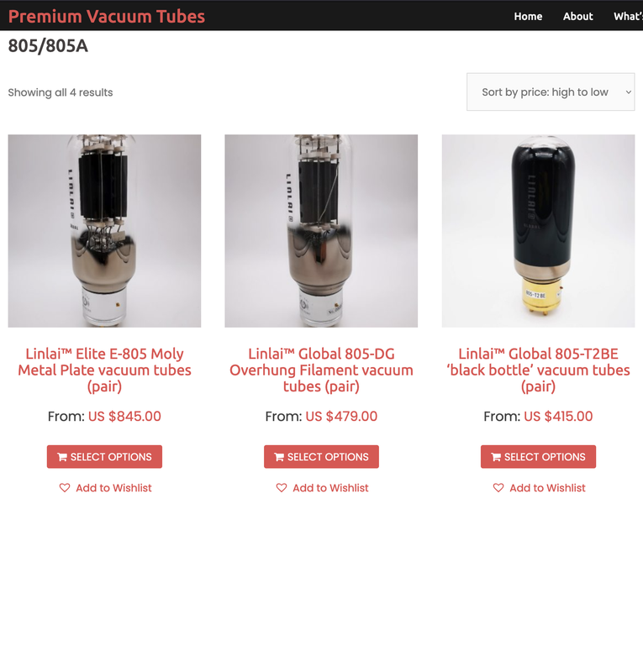Viewport: 643px width, 672px height.
Task: Go to the Home menu item
Action: [x=528, y=16]
